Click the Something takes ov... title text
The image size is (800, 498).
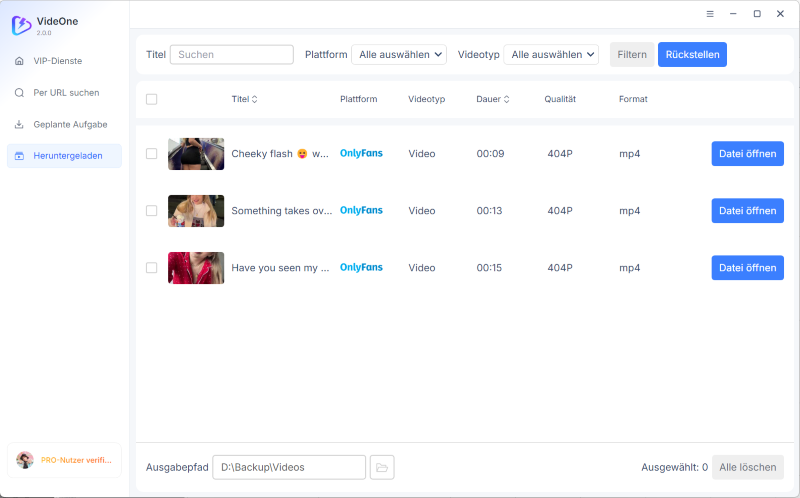pyautogui.click(x=282, y=211)
